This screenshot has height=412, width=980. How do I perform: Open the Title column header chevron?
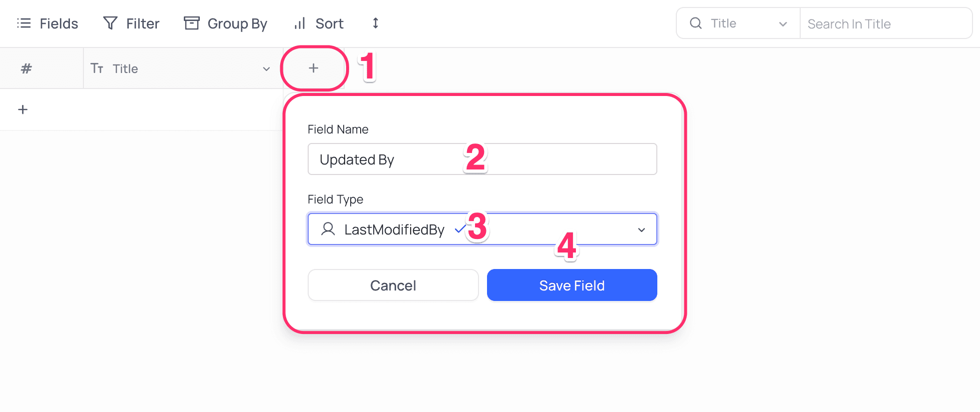(x=266, y=69)
